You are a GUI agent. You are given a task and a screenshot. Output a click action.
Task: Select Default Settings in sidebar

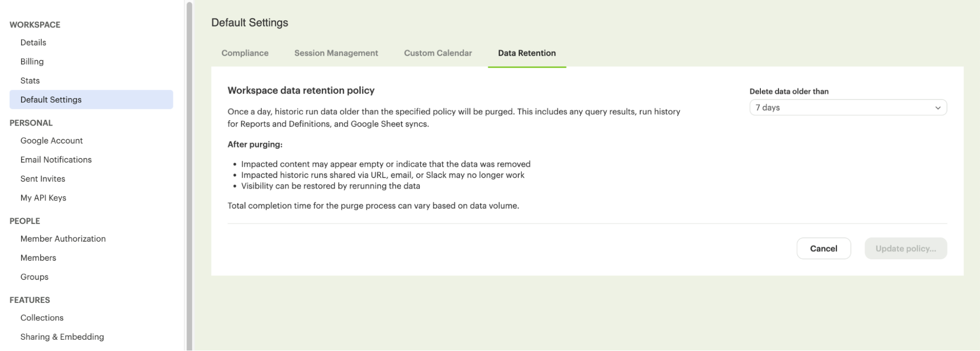(x=51, y=100)
